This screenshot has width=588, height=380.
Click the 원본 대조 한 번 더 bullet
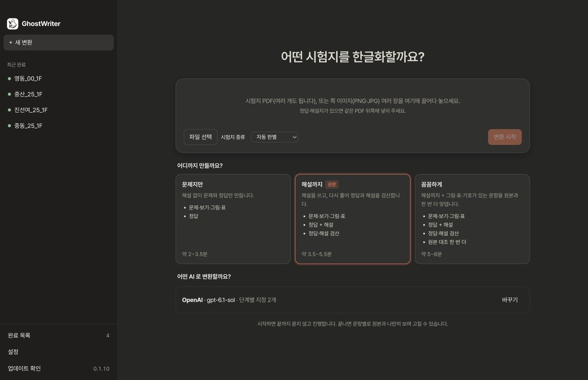coord(447,242)
